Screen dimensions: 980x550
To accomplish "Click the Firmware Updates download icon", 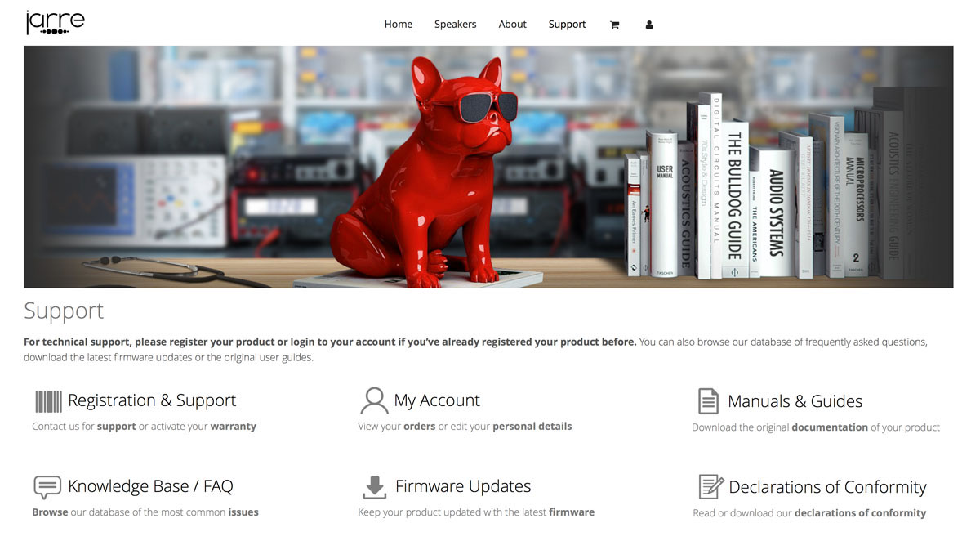I will (374, 487).
